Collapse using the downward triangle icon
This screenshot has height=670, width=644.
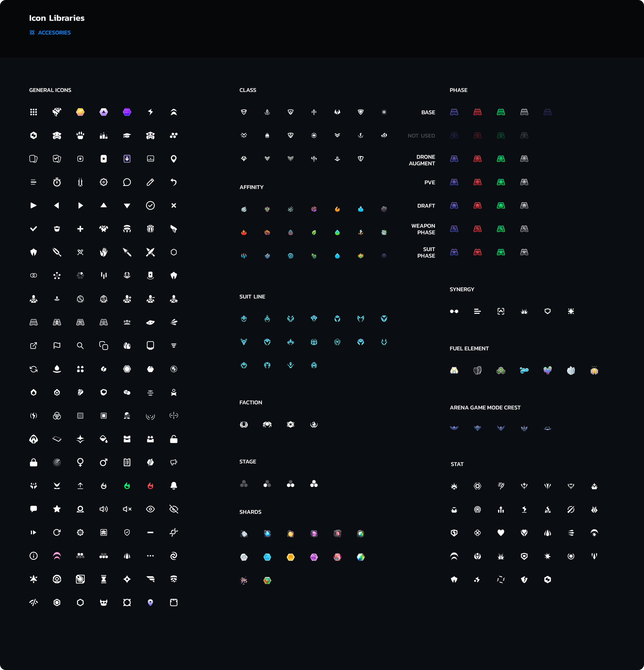(x=127, y=205)
